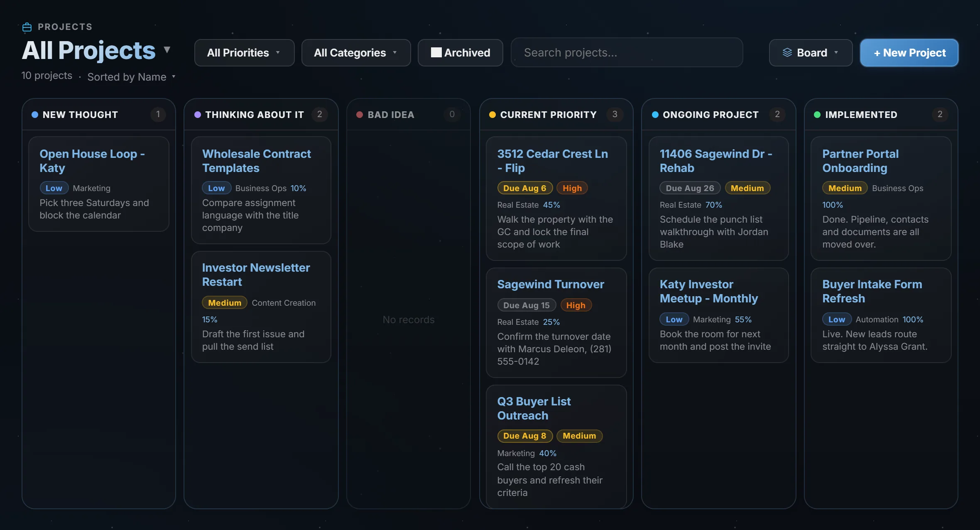Open the Sagewind Turnover project card
This screenshot has height=530, width=980.
pyautogui.click(x=556, y=322)
